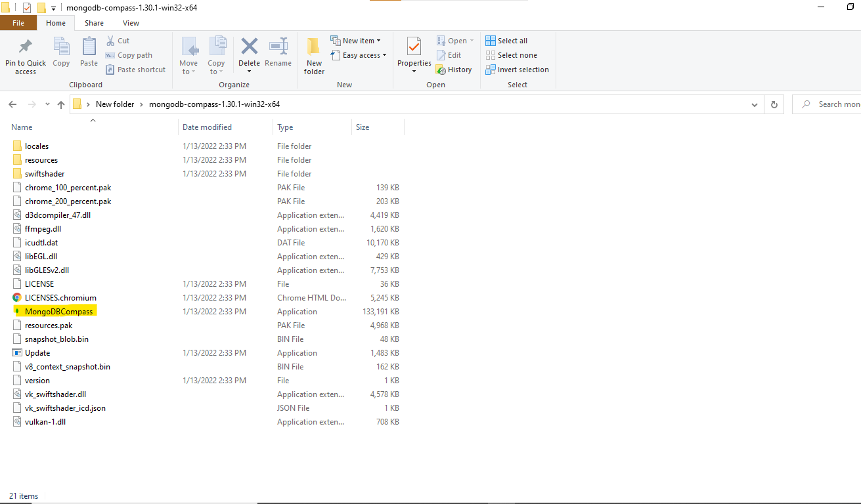
Task: Switch to the Share ribbon tab
Action: coord(94,23)
